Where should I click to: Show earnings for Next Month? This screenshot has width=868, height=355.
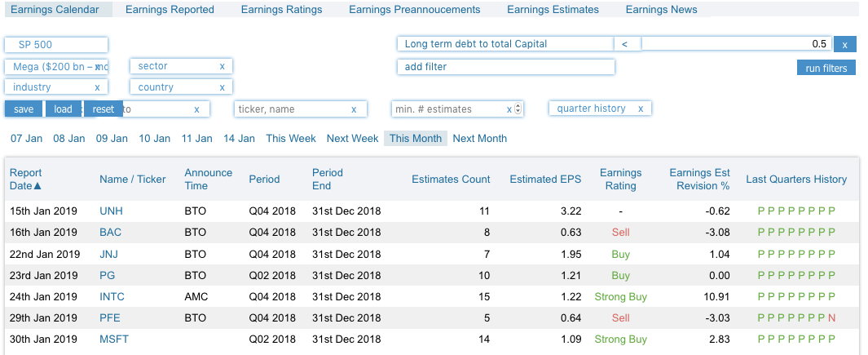click(480, 138)
